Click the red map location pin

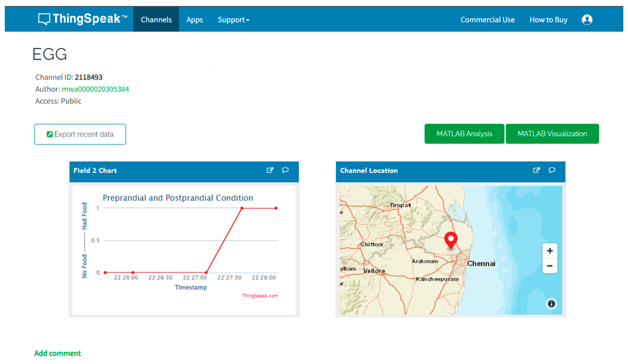click(451, 240)
